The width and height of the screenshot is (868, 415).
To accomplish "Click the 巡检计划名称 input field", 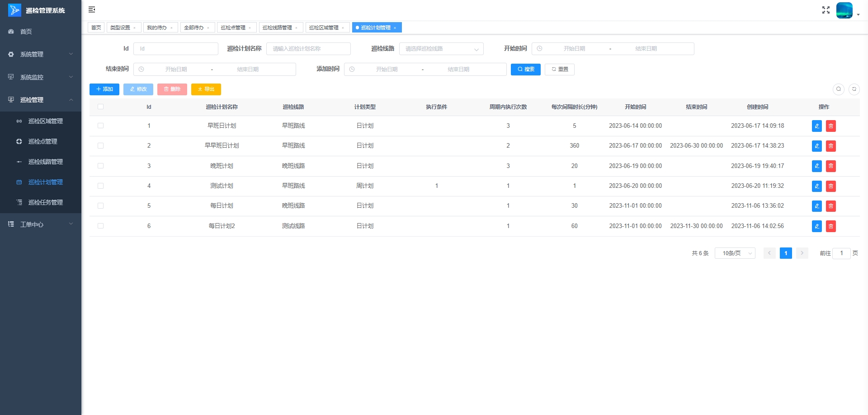I will coord(308,49).
